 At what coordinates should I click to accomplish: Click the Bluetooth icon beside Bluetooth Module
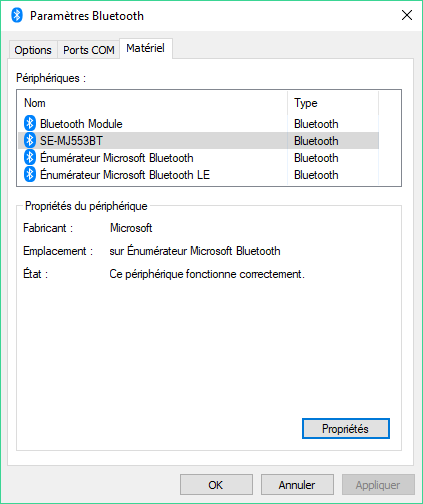point(30,123)
